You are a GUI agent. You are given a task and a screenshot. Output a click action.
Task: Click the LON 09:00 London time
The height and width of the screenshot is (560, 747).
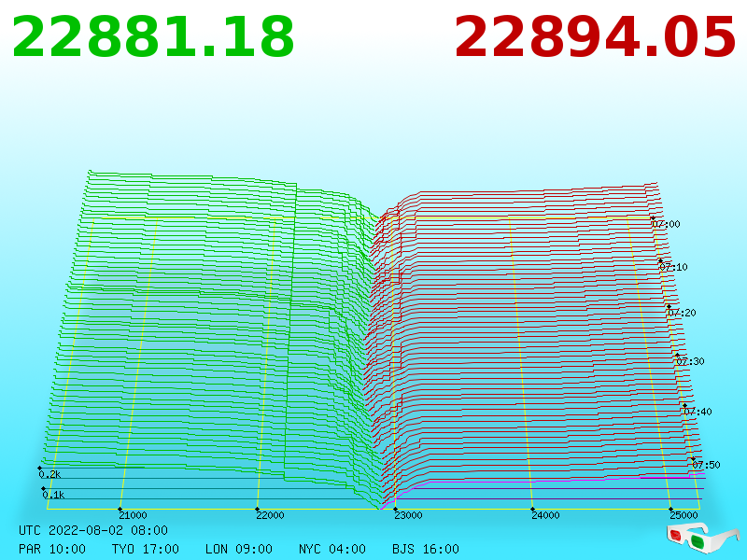click(x=239, y=549)
